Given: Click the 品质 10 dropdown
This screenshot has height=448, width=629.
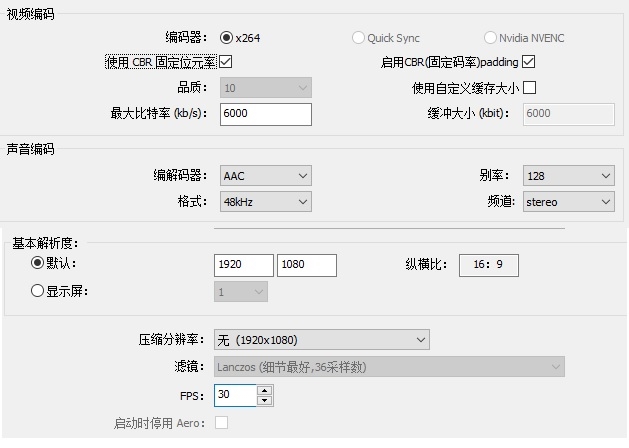Looking at the screenshot, I should pyautogui.click(x=265, y=88).
